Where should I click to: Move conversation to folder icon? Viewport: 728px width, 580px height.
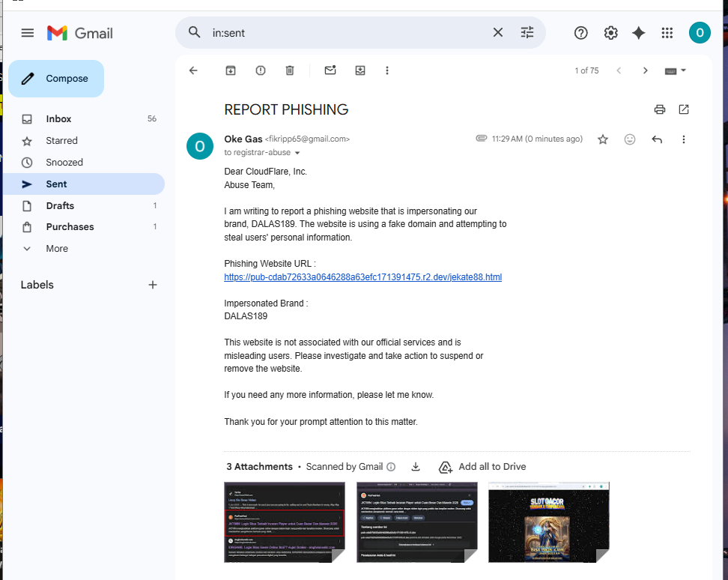[x=360, y=70]
